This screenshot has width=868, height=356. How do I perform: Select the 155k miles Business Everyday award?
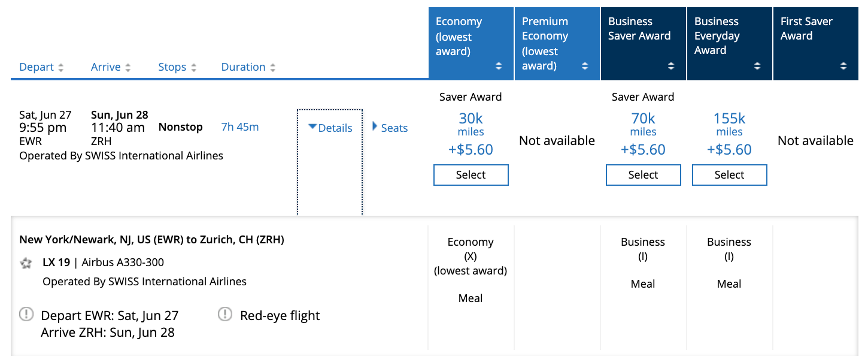click(x=729, y=175)
